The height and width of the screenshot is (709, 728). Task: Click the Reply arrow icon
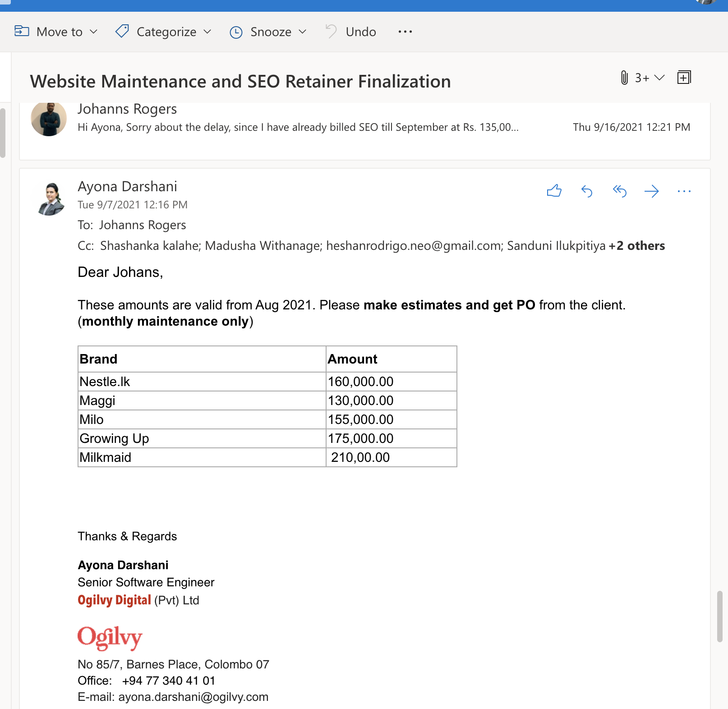click(586, 191)
